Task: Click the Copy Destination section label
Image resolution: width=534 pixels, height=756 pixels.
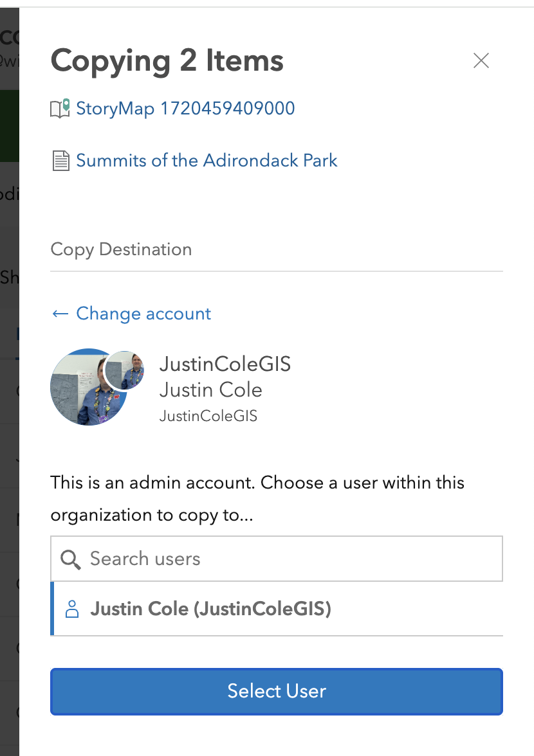Action: [121, 249]
